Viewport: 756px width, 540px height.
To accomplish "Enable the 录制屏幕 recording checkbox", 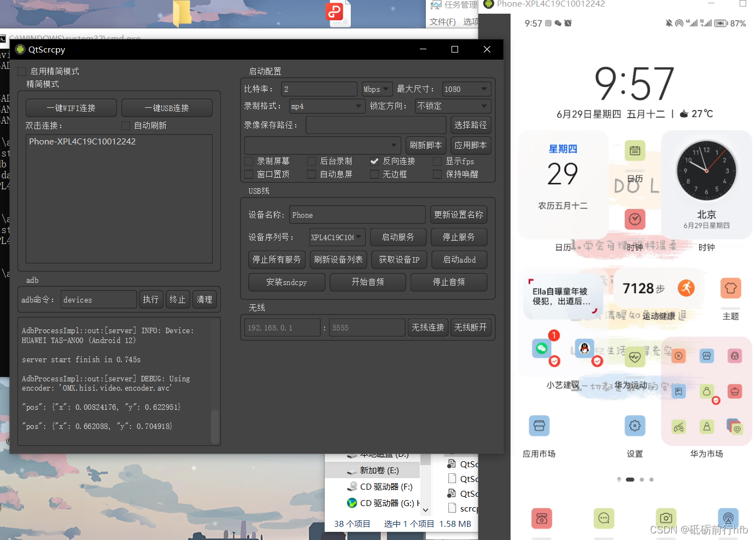I will (249, 161).
